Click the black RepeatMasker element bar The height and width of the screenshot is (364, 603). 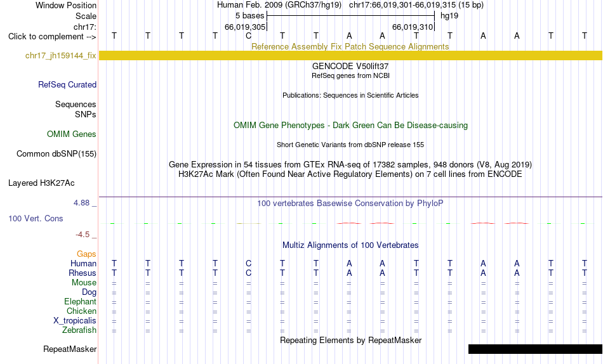[x=535, y=349]
